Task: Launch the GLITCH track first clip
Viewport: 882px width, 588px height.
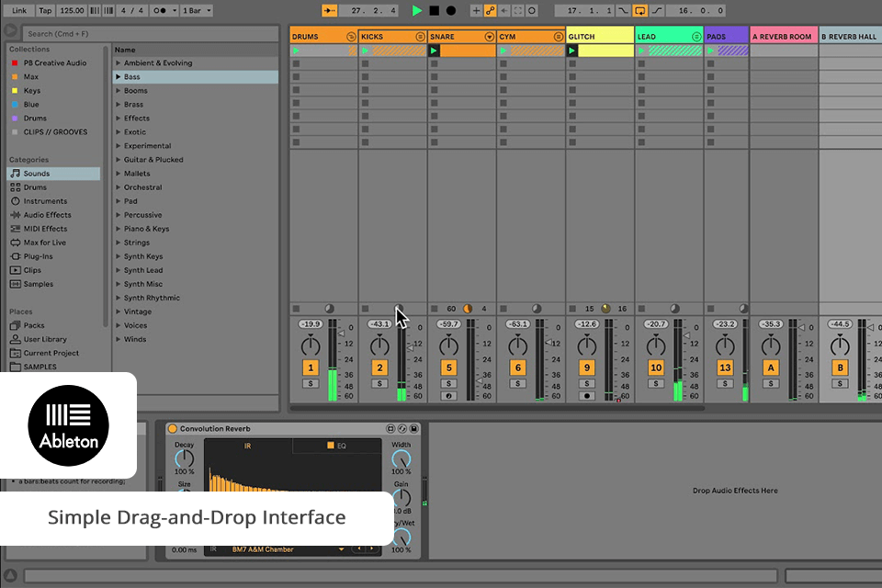Action: (572, 51)
